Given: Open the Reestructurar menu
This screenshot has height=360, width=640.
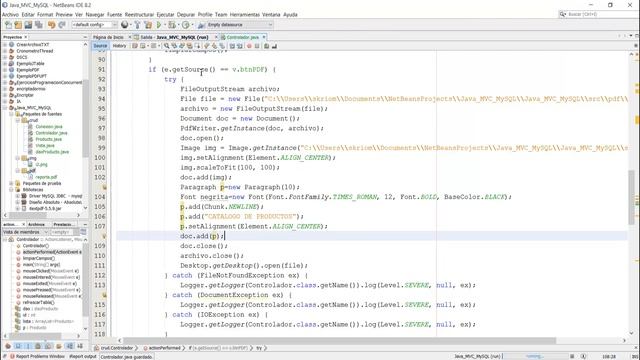Looking at the screenshot, I should (x=139, y=15).
